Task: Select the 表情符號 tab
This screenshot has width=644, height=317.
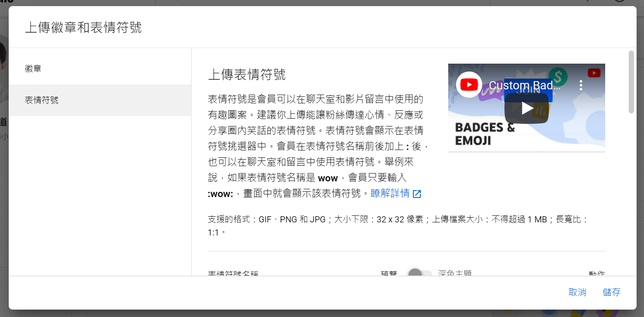Action: 100,100
